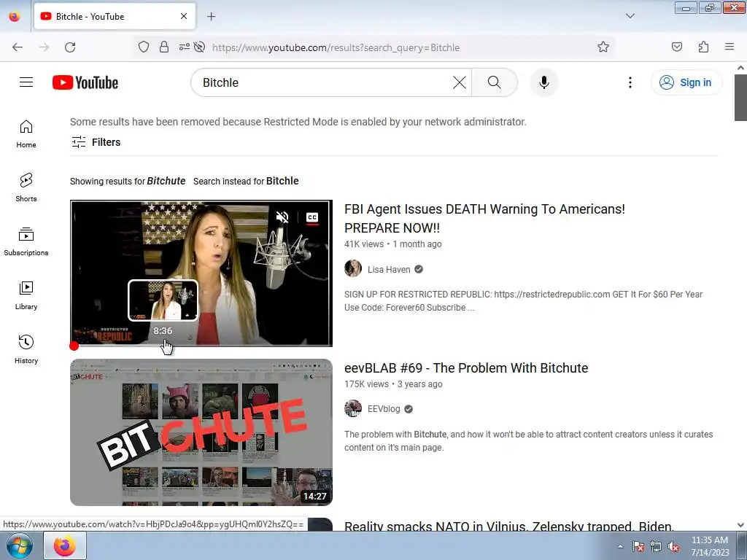Viewport: 747px width, 560px height.
Task: Click the Firefox address bar URL
Action: click(x=336, y=47)
